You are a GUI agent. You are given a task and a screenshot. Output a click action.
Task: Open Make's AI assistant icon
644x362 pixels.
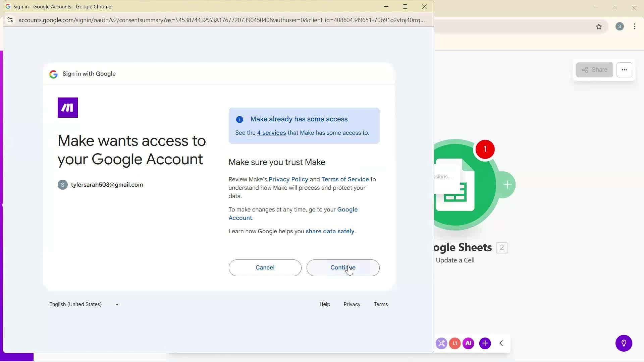coord(469,343)
